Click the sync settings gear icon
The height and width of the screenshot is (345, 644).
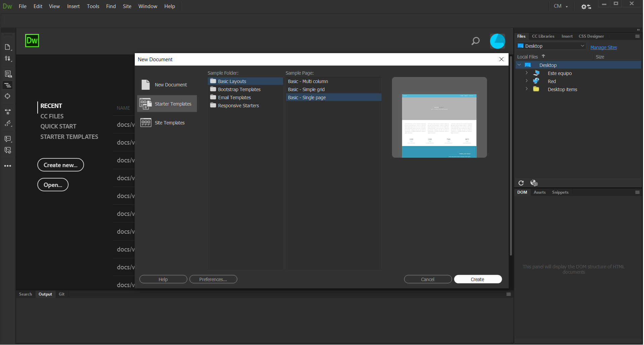(586, 6)
